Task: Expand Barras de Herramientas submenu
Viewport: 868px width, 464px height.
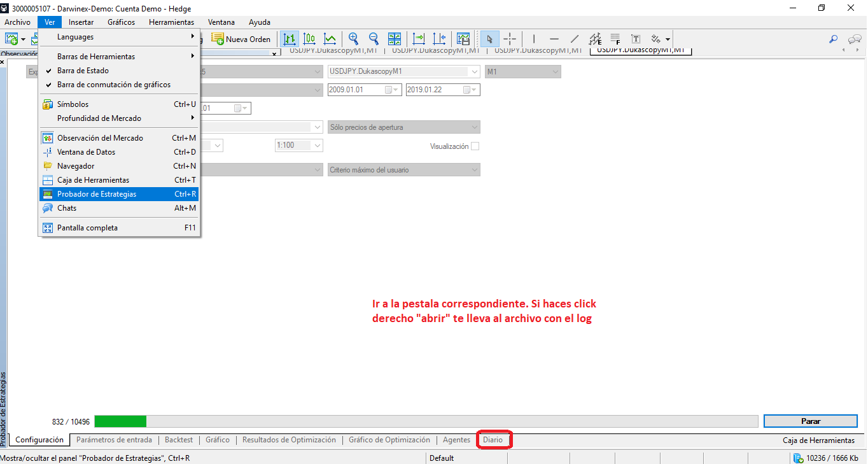Action: pos(120,56)
